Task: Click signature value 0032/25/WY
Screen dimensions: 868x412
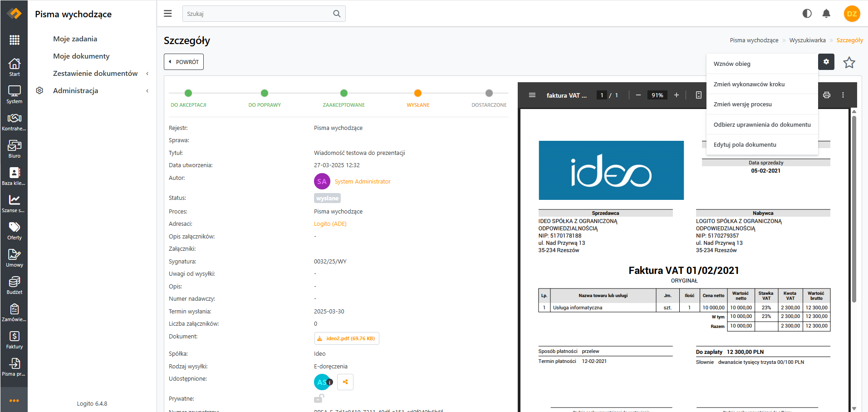Action: [x=330, y=262]
